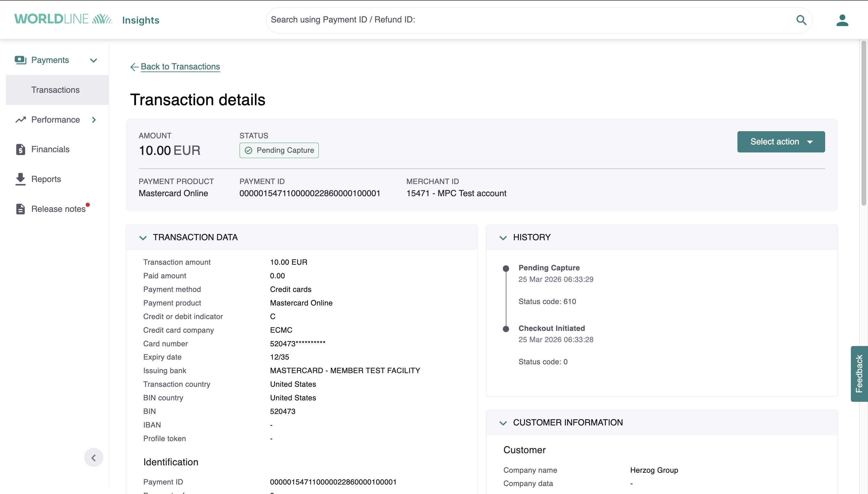Click the Pending Capture history timeline dot
This screenshot has width=868, height=494.
point(506,268)
